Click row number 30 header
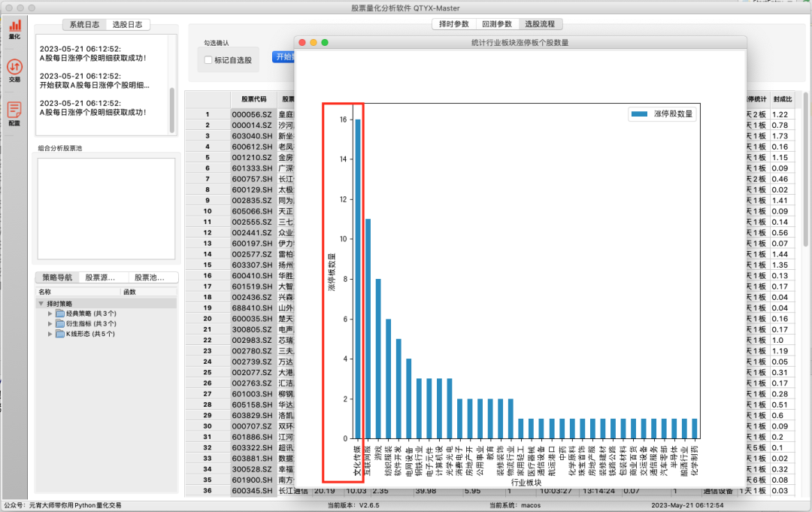The width and height of the screenshot is (812, 512). (x=208, y=426)
